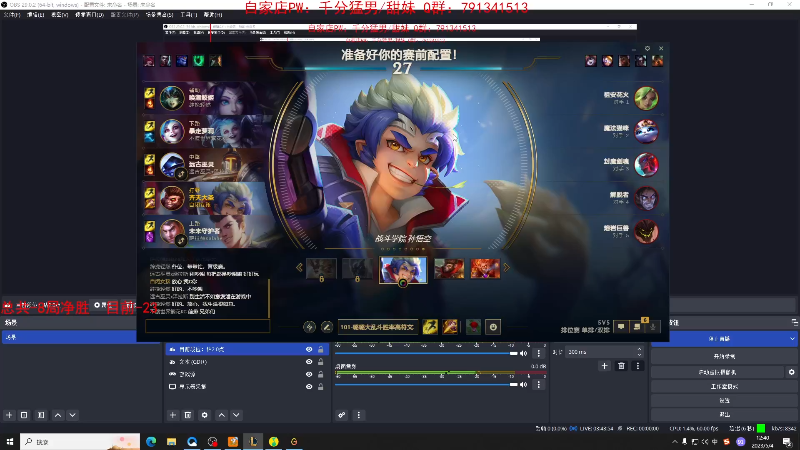Move the selected source down
Image resolution: width=800 pixels, height=450 pixels.
236,415
